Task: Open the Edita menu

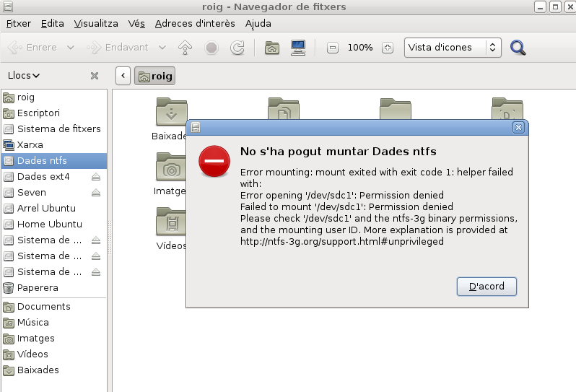Action: [x=52, y=24]
